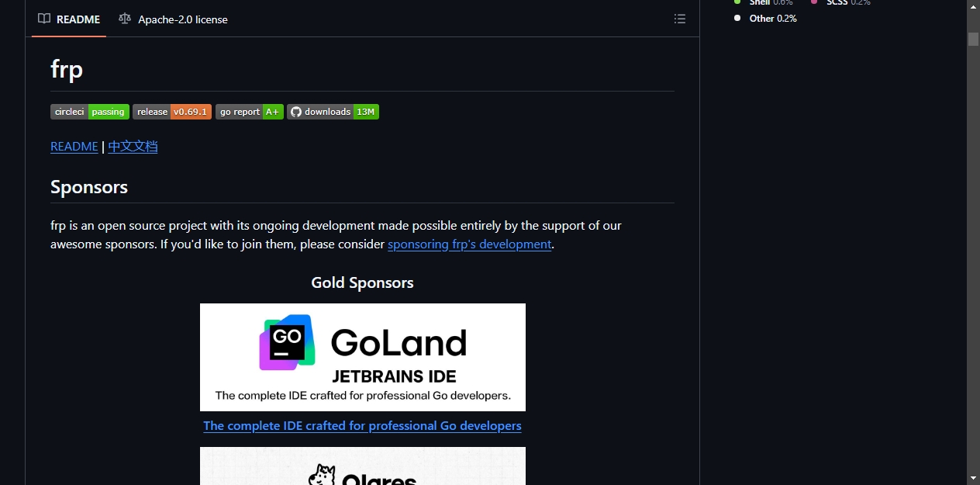Click the frp heading
Image resolution: width=980 pixels, height=485 pixels.
coord(67,69)
